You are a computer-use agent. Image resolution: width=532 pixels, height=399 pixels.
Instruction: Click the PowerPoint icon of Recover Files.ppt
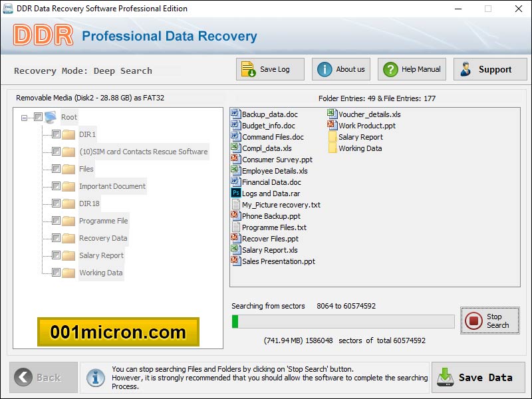pyautogui.click(x=236, y=238)
